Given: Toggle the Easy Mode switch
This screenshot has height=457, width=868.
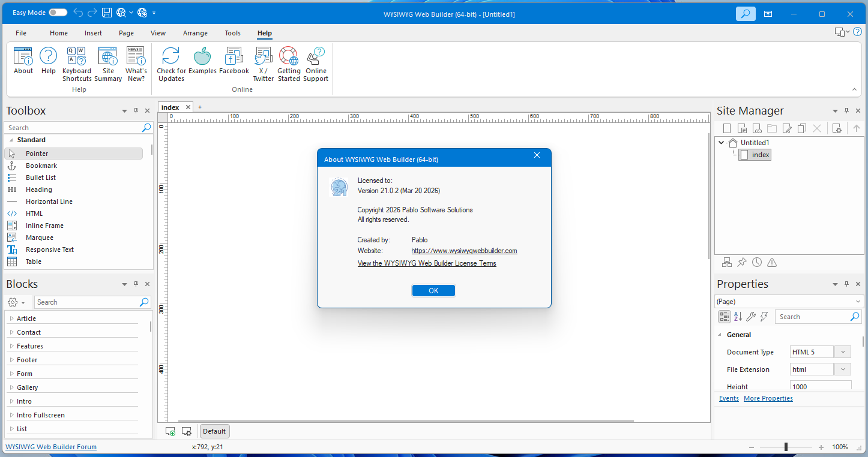Looking at the screenshot, I should pos(57,12).
